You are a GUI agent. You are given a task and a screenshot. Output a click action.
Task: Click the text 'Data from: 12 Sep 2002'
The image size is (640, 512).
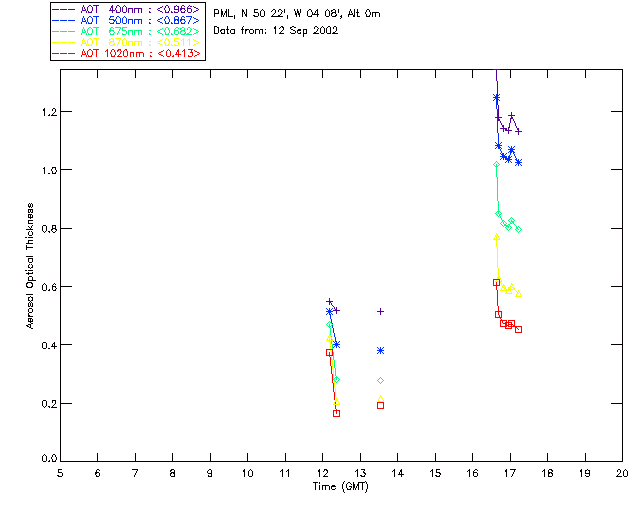[x=276, y=31]
